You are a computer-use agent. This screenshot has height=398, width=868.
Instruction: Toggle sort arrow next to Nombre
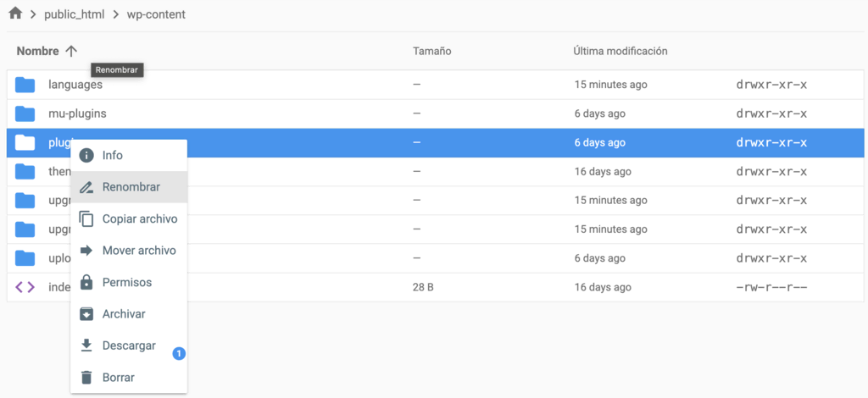(x=71, y=52)
